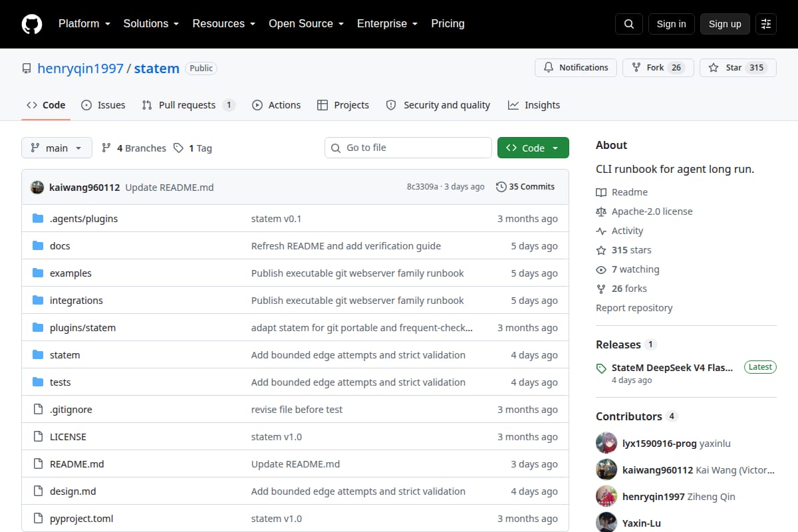Click the 'Update README.md' latest commit message

(170, 188)
